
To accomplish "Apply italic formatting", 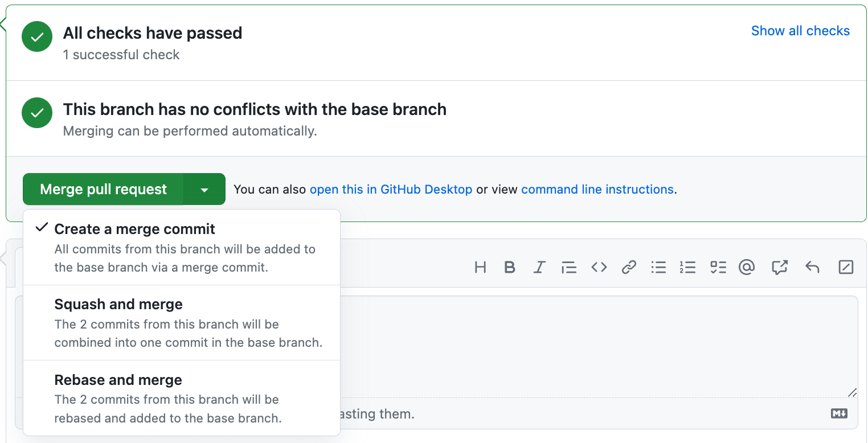I will point(539,267).
